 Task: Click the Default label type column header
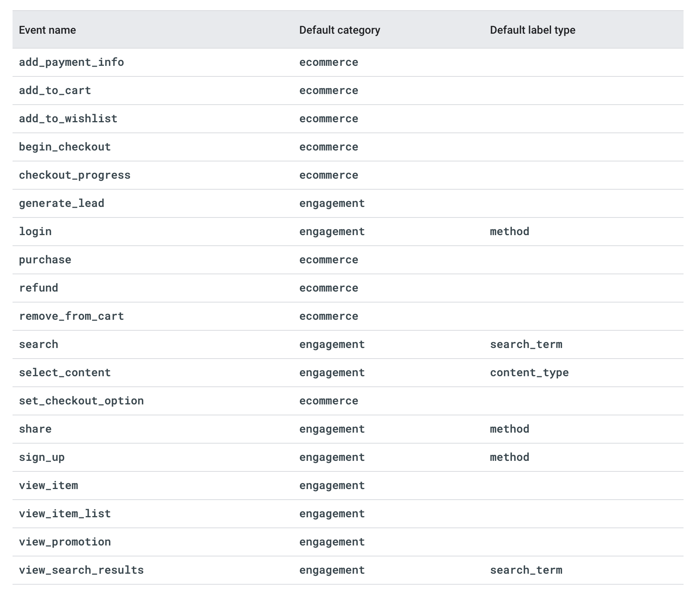532,30
